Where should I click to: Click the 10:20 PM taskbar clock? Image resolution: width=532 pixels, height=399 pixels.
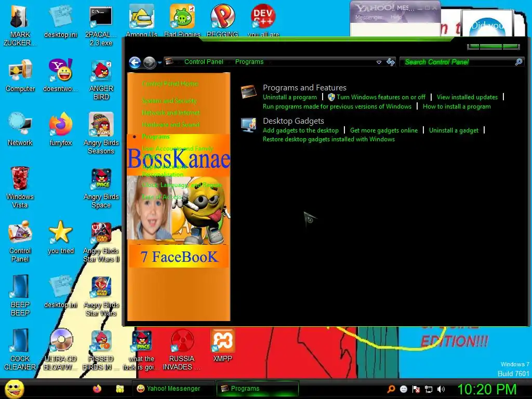click(x=487, y=389)
